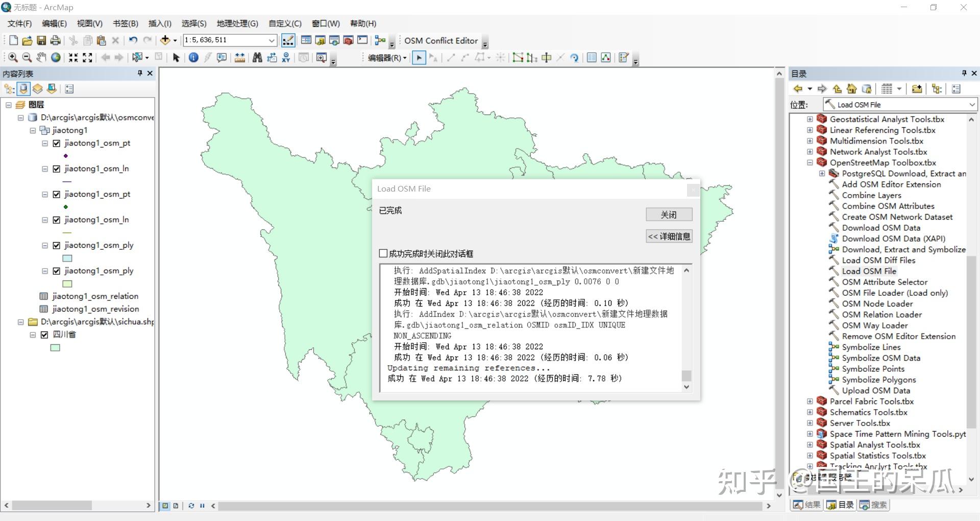Enable close dialog when completed checkbox
The height and width of the screenshot is (521, 980).
383,253
